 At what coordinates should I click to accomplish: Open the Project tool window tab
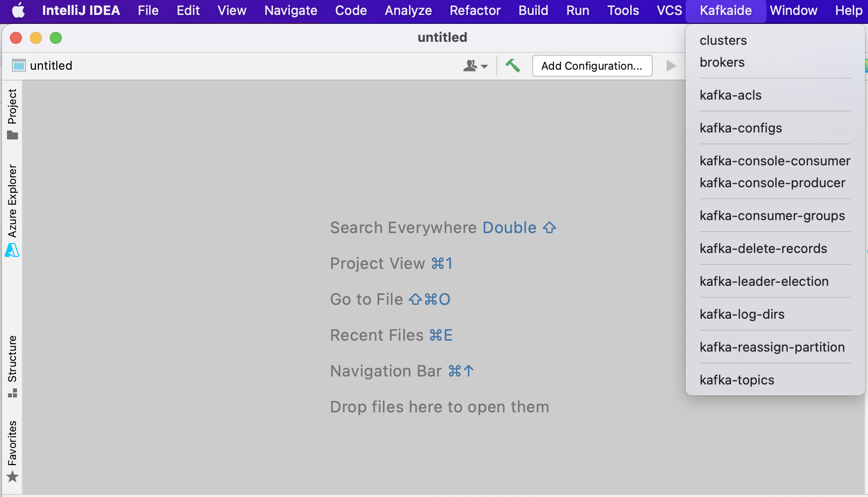point(12,107)
